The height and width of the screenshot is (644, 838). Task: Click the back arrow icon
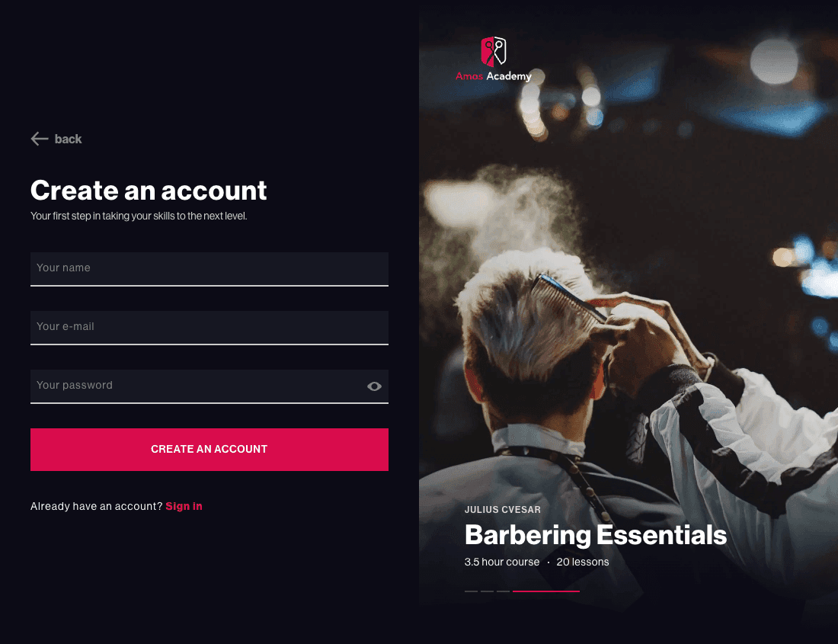(40, 139)
